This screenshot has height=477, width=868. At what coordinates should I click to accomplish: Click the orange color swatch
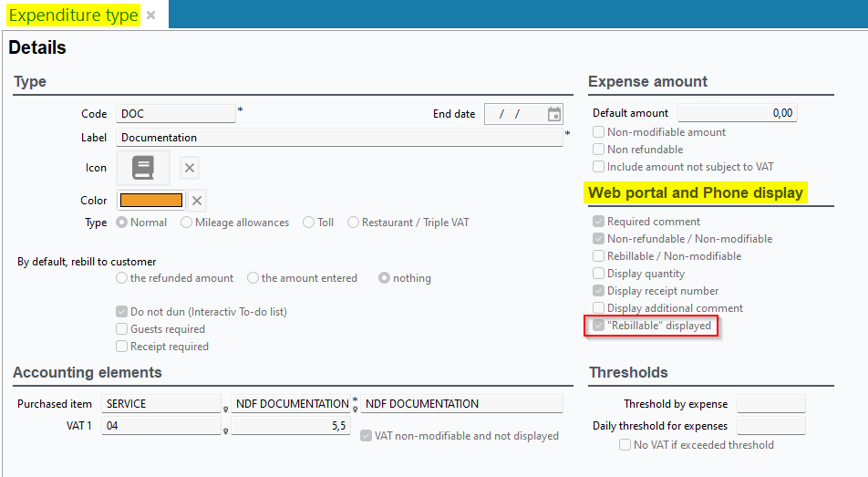(150, 201)
